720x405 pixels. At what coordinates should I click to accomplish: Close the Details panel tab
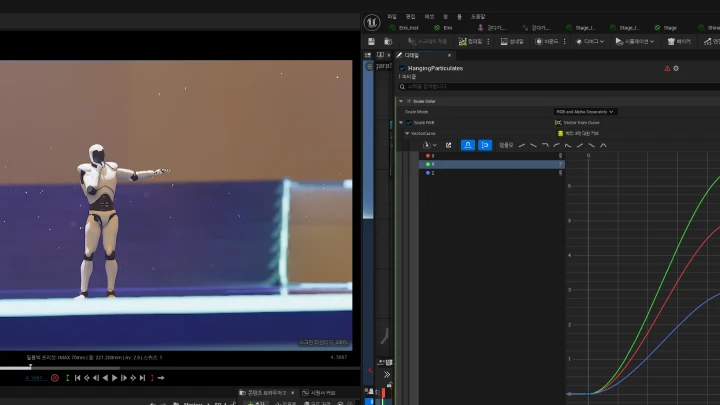point(449,55)
